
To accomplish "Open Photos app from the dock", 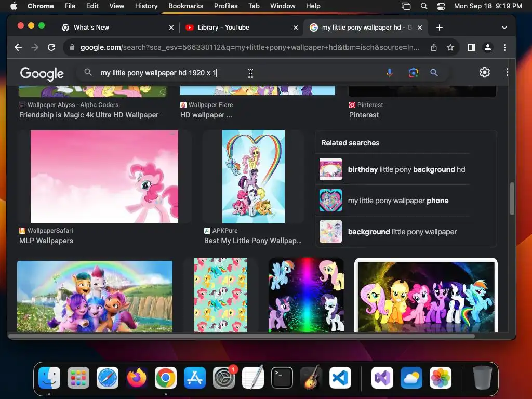I will click(441, 378).
